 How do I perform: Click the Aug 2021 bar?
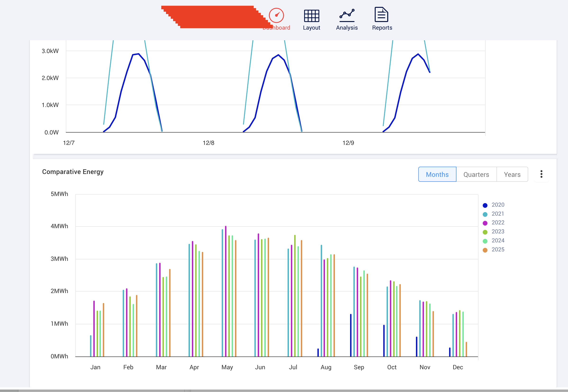[321, 300]
